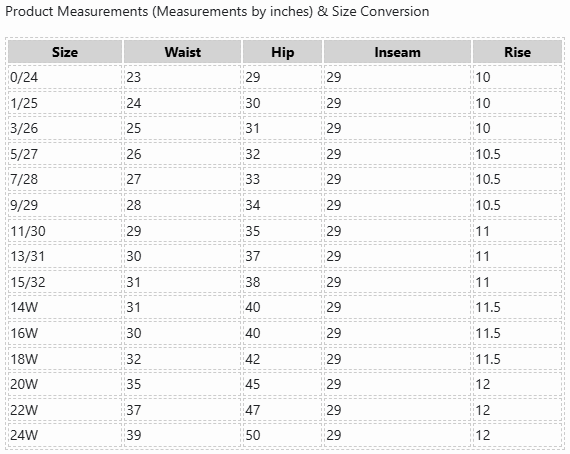Select the 14W size cell
This screenshot has width=570, height=454.
65,308
